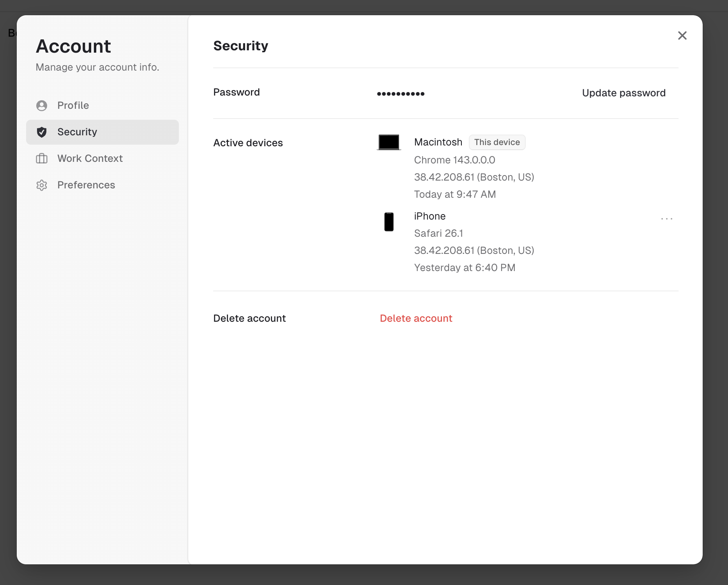Select the Macintosh device name

tap(438, 142)
